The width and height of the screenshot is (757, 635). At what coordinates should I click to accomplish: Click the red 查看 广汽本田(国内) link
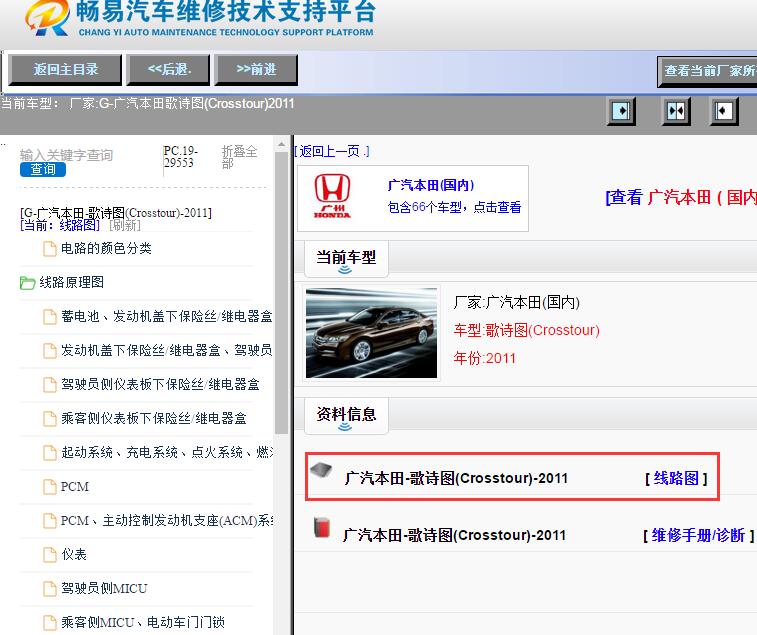681,198
